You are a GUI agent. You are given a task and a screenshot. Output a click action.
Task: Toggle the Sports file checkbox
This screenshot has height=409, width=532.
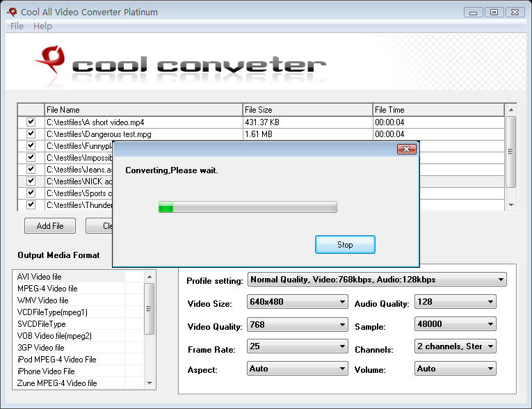pos(31,193)
